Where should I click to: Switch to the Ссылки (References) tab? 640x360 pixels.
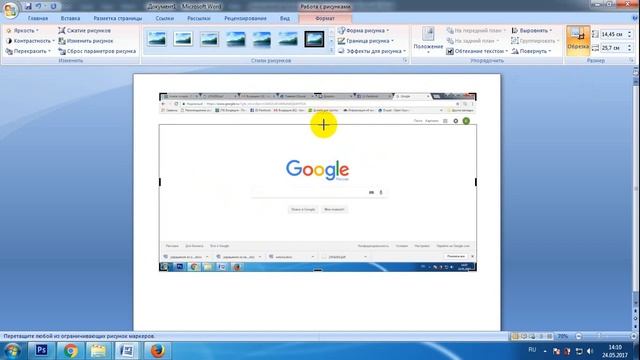click(164, 18)
